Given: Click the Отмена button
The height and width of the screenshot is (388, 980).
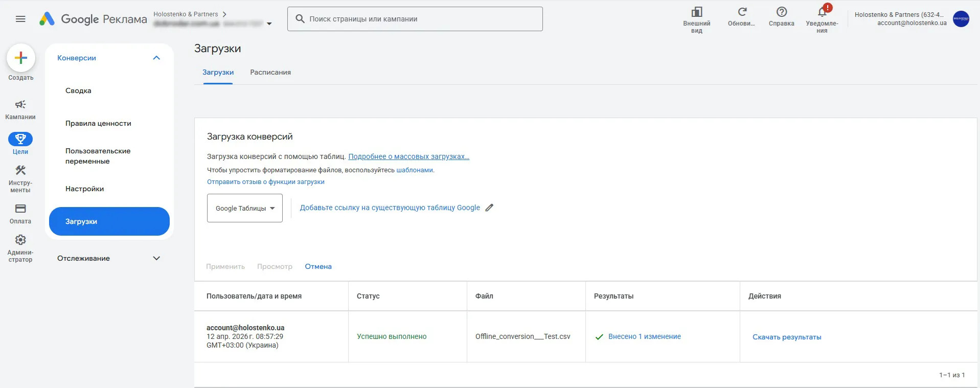Looking at the screenshot, I should click(x=318, y=266).
